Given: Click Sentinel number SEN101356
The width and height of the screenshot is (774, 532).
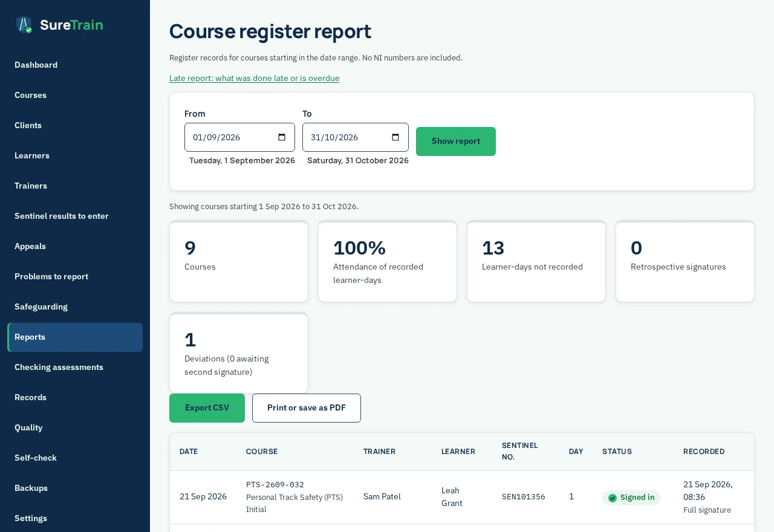Looking at the screenshot, I should pos(524,497).
